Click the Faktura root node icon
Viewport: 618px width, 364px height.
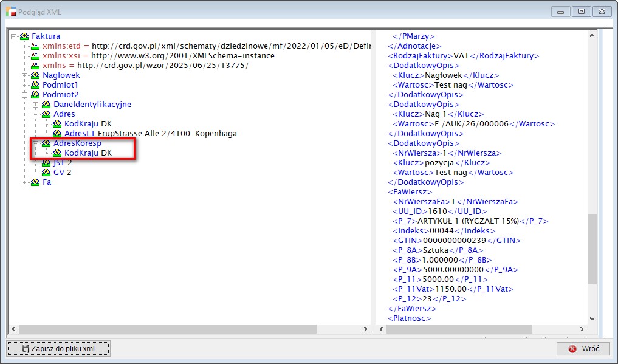[24, 36]
